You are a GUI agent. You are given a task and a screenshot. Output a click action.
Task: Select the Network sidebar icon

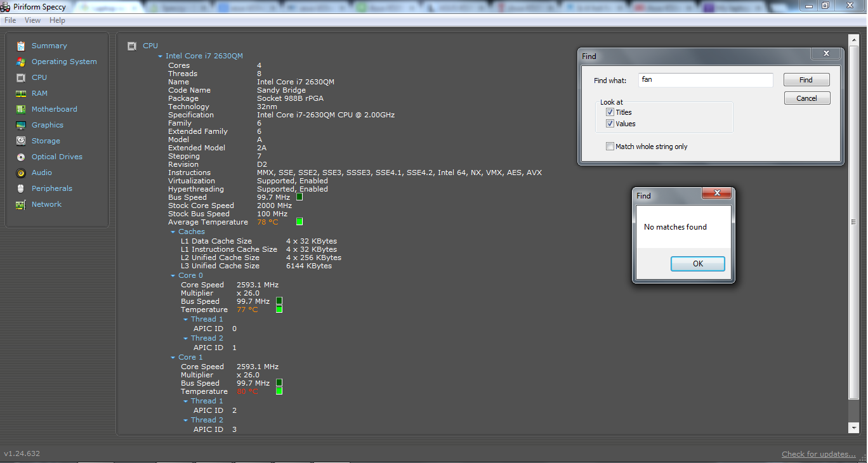(x=21, y=204)
